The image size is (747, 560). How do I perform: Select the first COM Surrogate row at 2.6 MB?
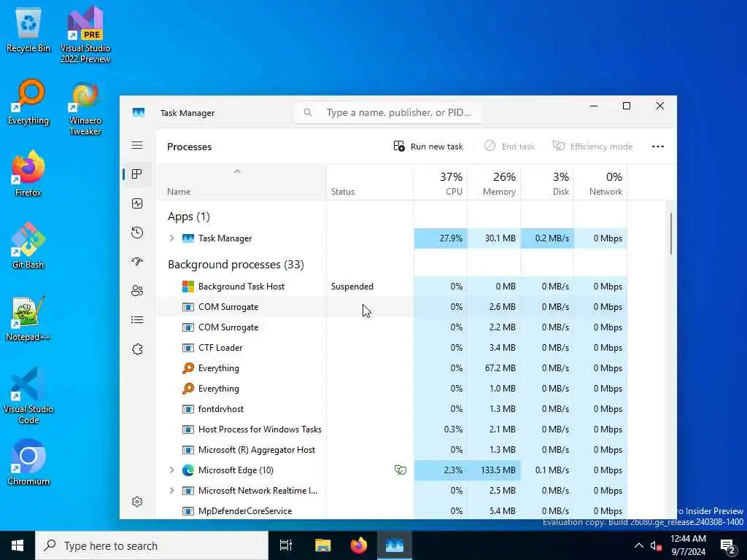pyautogui.click(x=392, y=307)
